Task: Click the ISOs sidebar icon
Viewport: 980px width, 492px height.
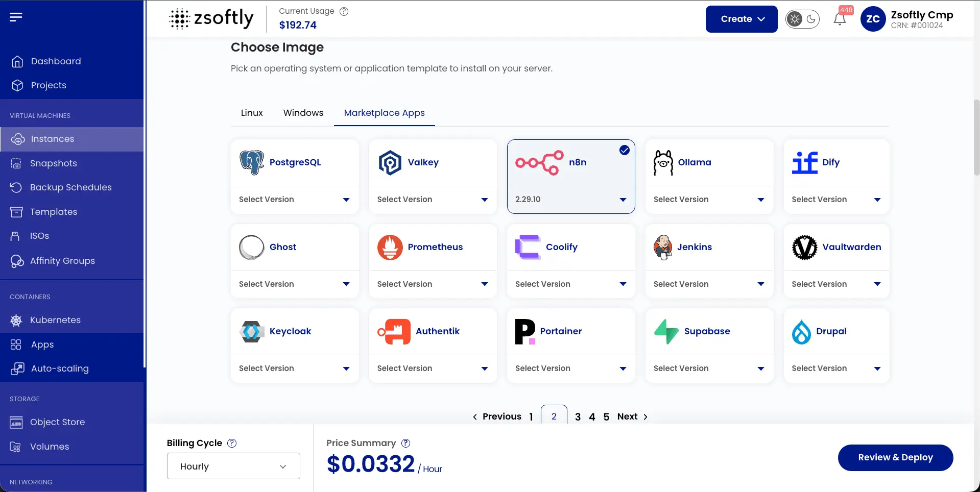Action: (x=15, y=236)
